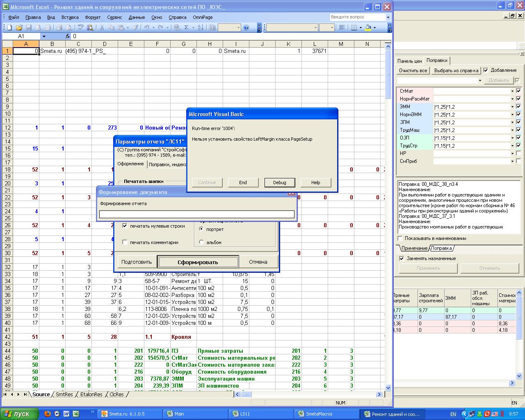Click the Save diskette icon in Excel toolbar
This screenshot has height=420, width=525.
[x=29, y=27]
